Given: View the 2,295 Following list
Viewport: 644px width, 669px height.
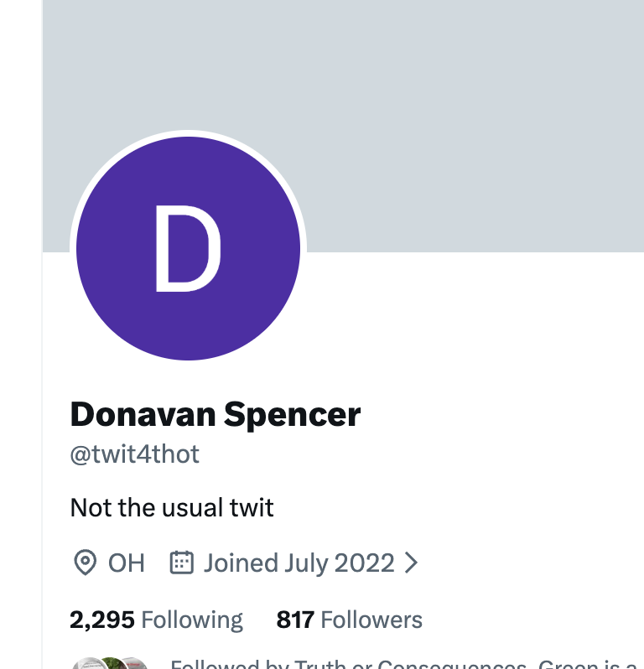Looking at the screenshot, I should [x=156, y=620].
